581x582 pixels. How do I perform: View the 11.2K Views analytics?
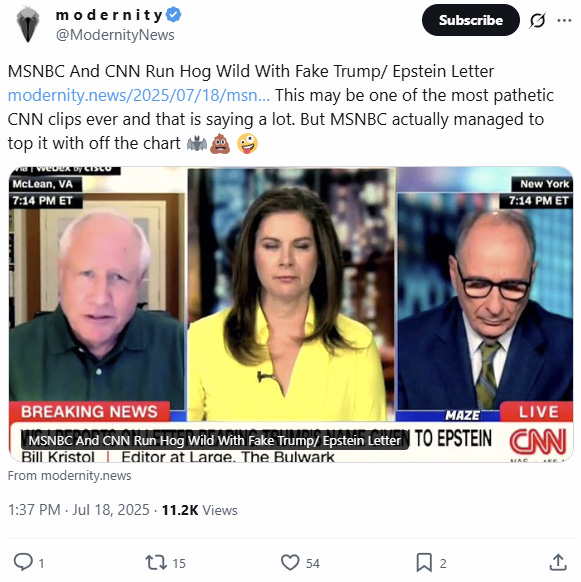pyautogui.click(x=200, y=510)
